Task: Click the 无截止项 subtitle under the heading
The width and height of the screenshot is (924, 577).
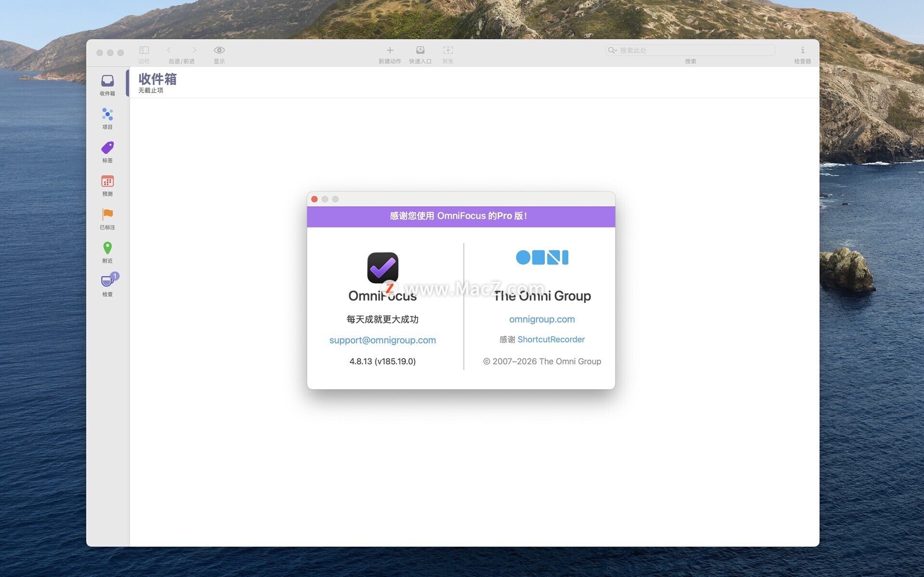Action: [151, 91]
